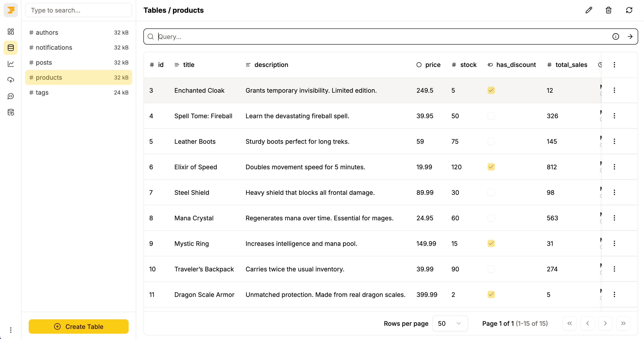Open the rows per page dropdown
Viewport: 644px width, 339px height.
coord(450,324)
